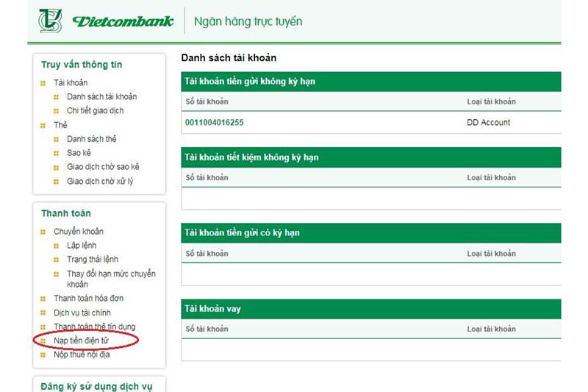The height and width of the screenshot is (392, 588).
Task: Click bullet icon beside Thẻ
Action: (x=43, y=126)
